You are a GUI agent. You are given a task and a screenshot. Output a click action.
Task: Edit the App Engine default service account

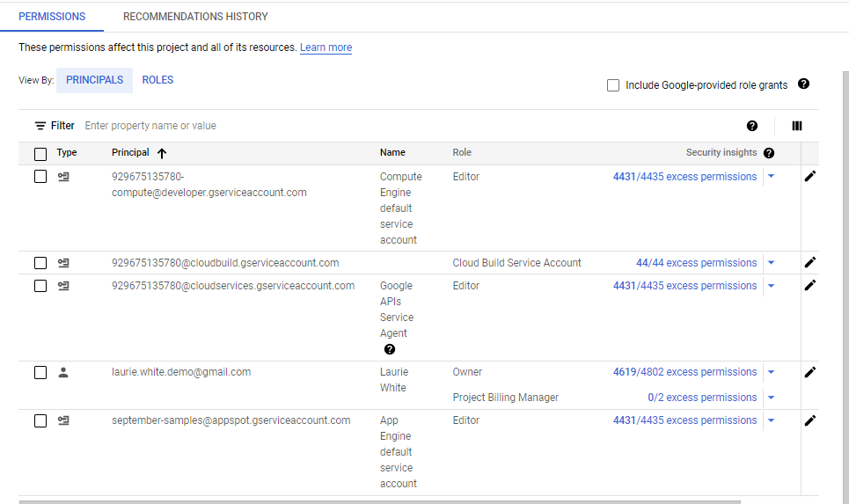pos(810,420)
